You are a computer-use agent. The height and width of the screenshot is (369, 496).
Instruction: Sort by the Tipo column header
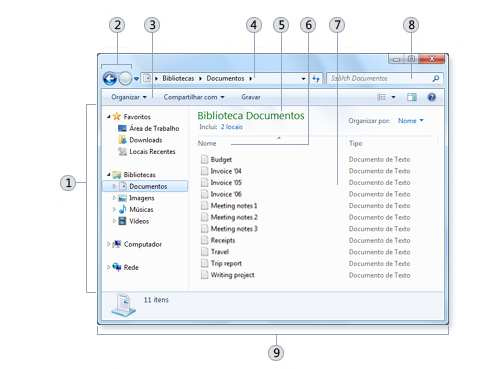[x=355, y=143]
